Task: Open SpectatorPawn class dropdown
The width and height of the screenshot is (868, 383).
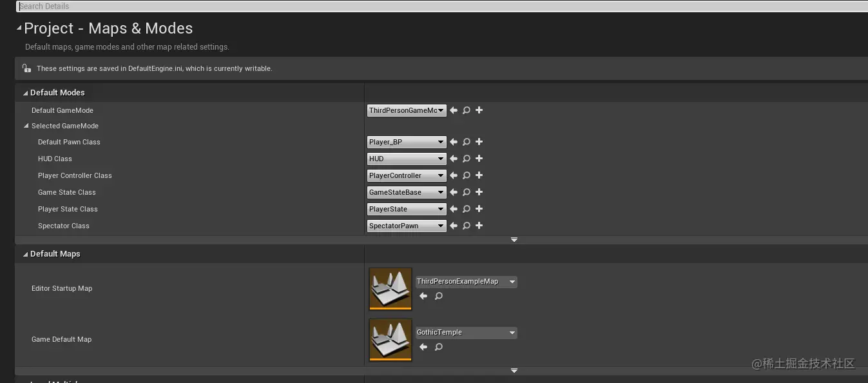Action: click(407, 226)
